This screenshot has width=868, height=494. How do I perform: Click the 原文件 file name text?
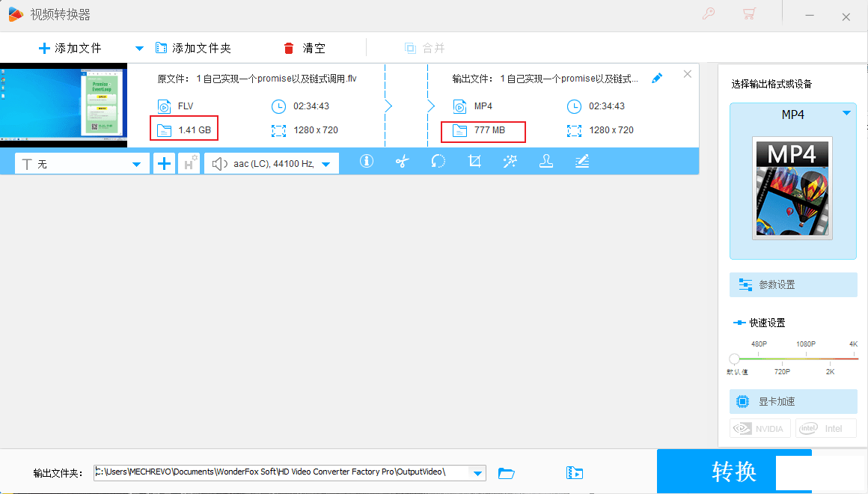257,79
